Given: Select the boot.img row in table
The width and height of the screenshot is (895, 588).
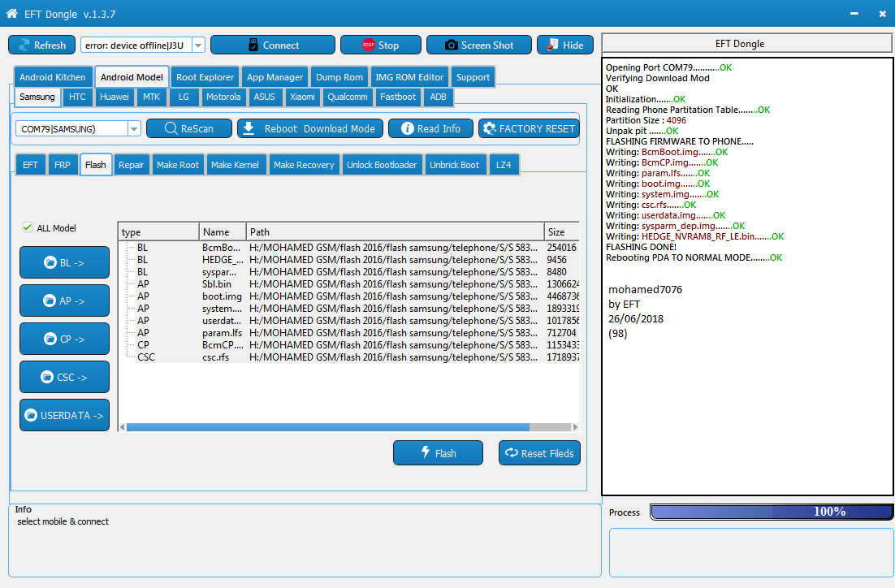Looking at the screenshot, I should click(x=348, y=296).
